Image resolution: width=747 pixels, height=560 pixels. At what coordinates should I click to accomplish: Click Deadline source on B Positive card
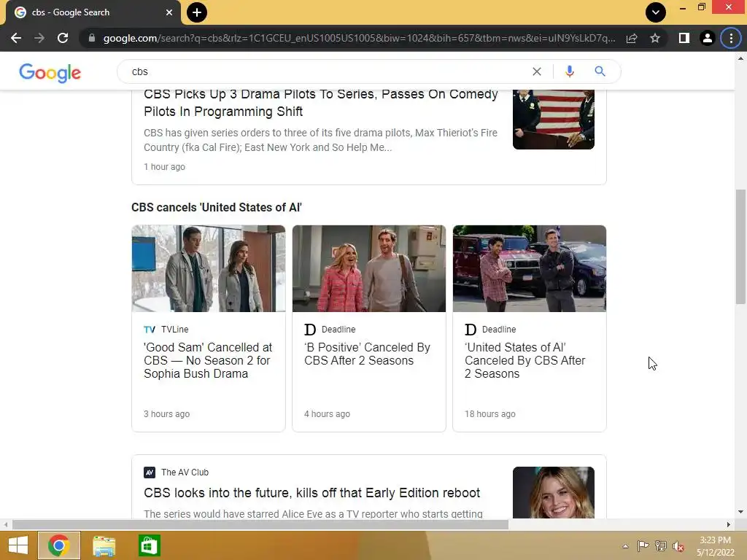tap(338, 330)
